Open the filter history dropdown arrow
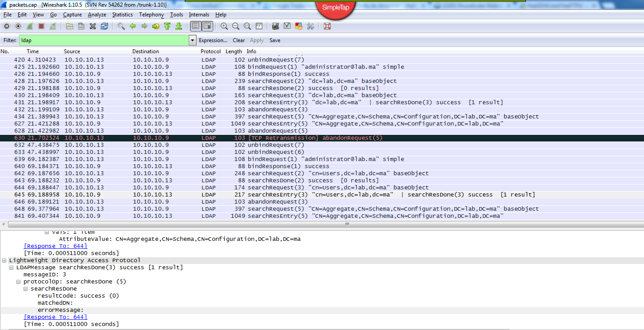Image resolution: width=644 pixels, height=330 pixels. tap(192, 40)
